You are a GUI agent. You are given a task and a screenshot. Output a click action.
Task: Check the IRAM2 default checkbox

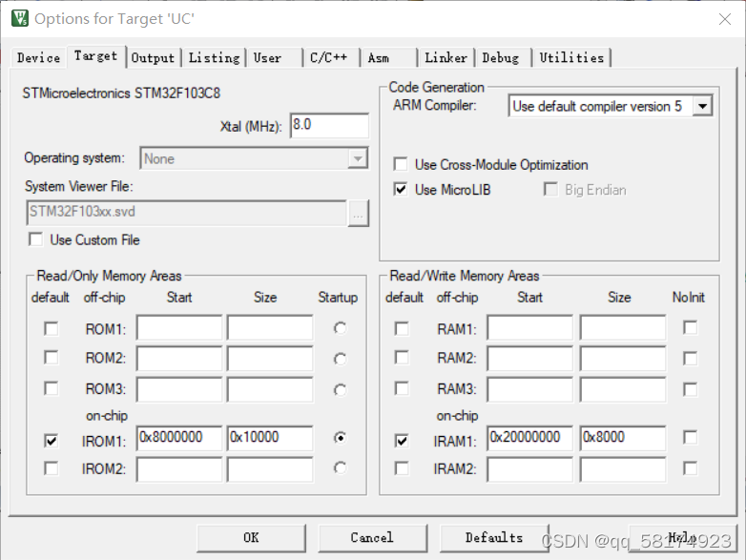[x=402, y=468]
